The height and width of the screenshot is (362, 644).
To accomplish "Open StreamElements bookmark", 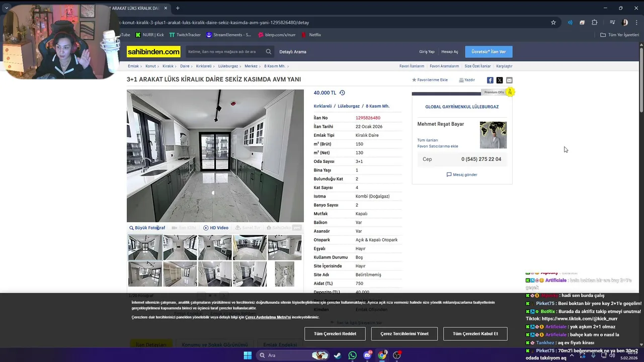I will point(229,35).
